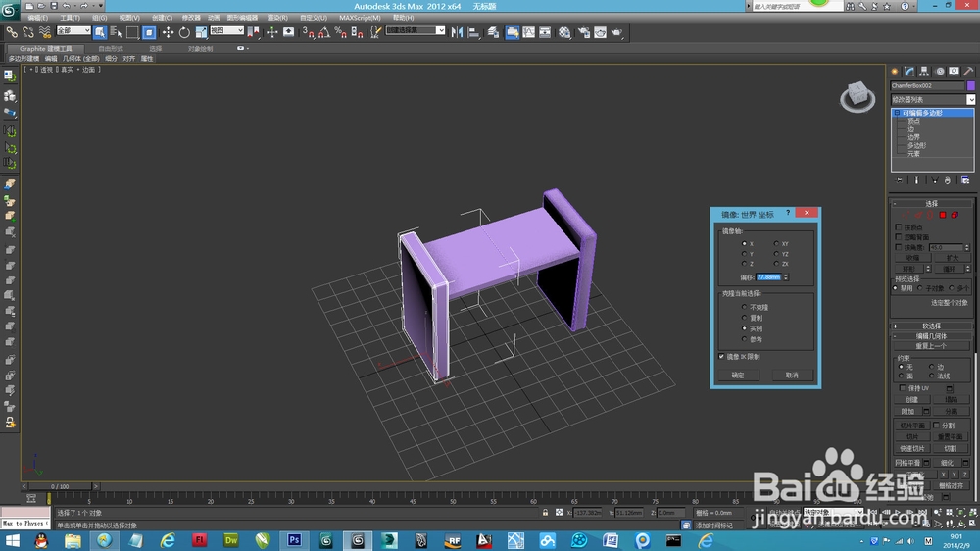Screen dimensions: 980x551
Task: Open the 编辑(E) menu
Action: pos(37,18)
